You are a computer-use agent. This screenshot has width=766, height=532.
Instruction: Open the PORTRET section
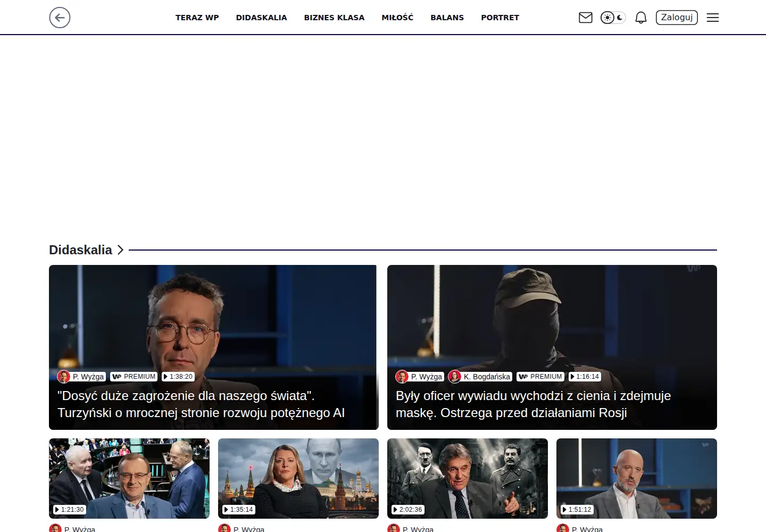500,18
